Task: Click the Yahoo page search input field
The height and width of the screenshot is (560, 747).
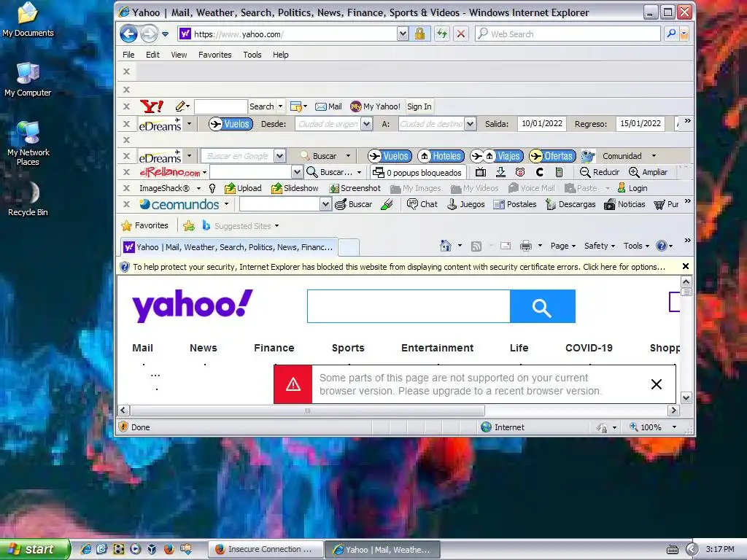Action: 409,306
